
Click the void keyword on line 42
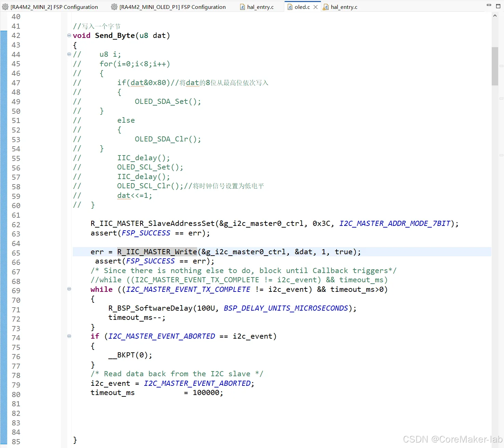(x=82, y=36)
